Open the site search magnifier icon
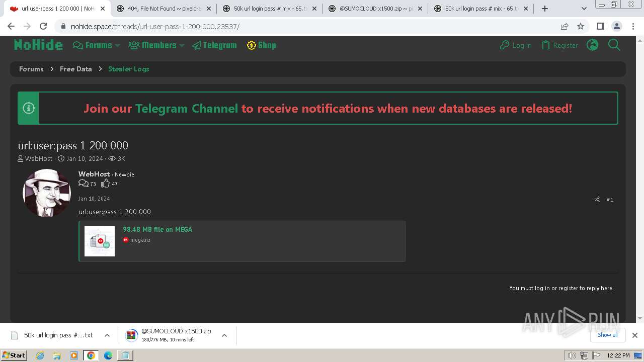Image resolution: width=644 pixels, height=362 pixels. tap(614, 45)
